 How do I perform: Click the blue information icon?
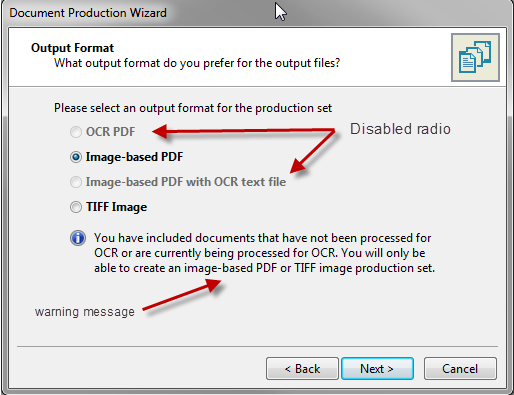(x=78, y=238)
